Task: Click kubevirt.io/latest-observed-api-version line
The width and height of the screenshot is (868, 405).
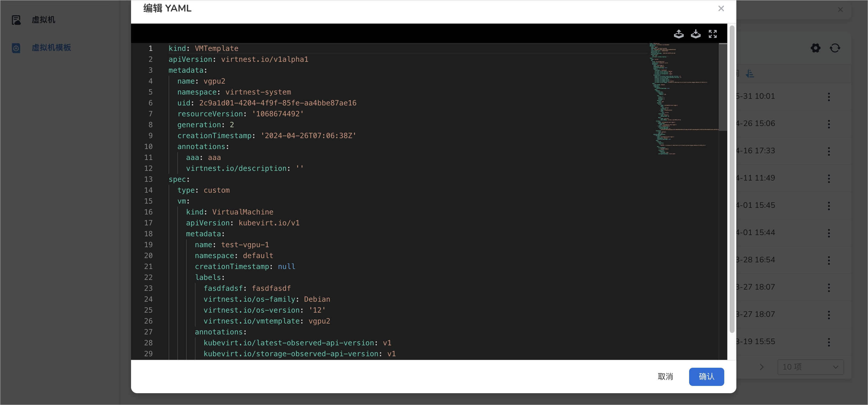Action: [x=297, y=343]
